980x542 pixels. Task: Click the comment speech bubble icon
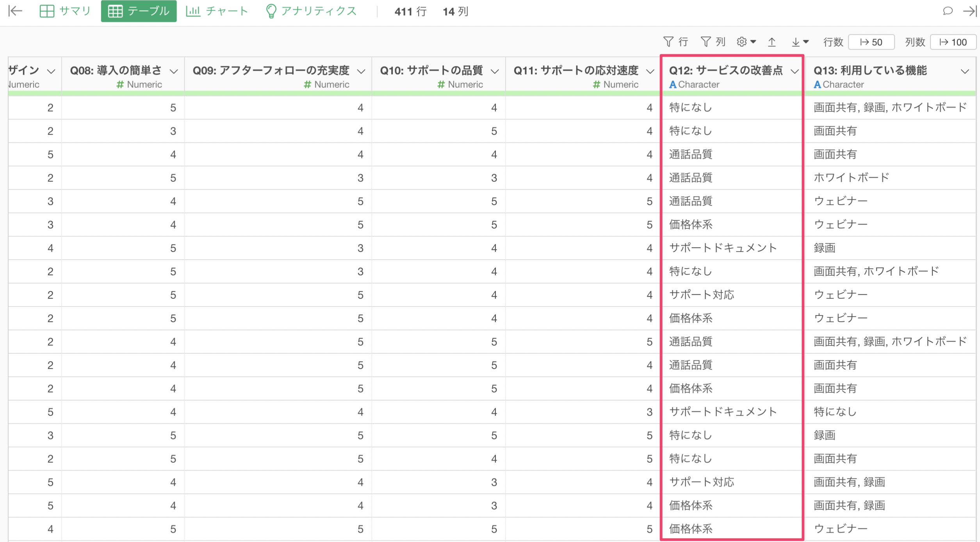pos(948,11)
